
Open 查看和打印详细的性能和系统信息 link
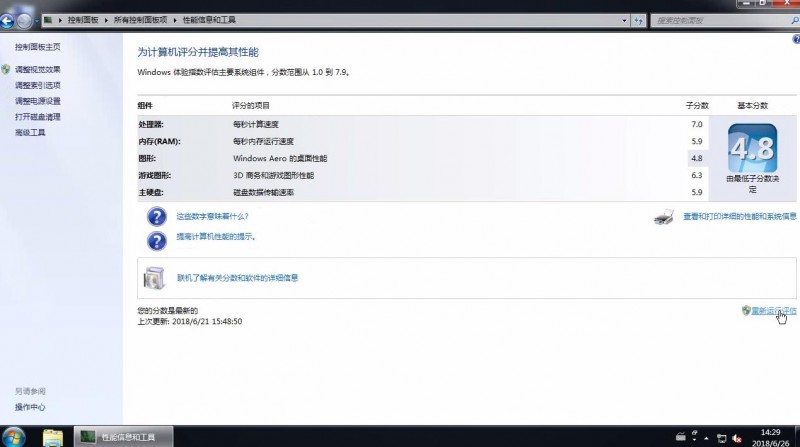[x=740, y=216]
